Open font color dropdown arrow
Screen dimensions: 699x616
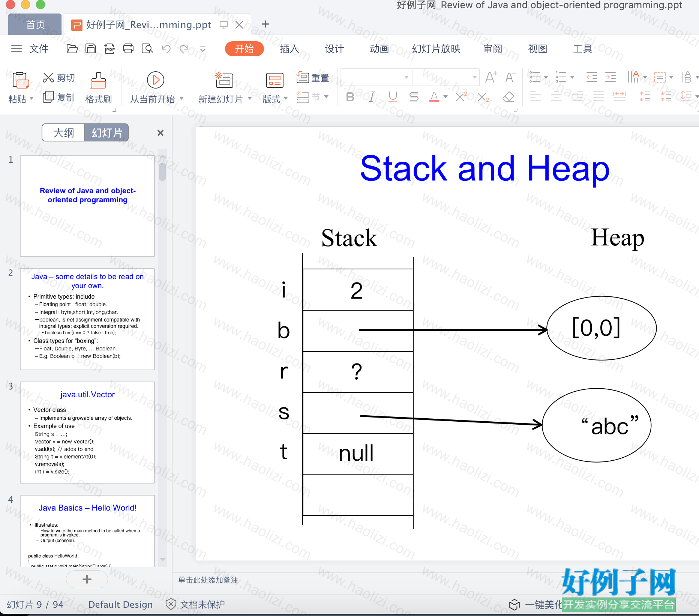pos(445,97)
